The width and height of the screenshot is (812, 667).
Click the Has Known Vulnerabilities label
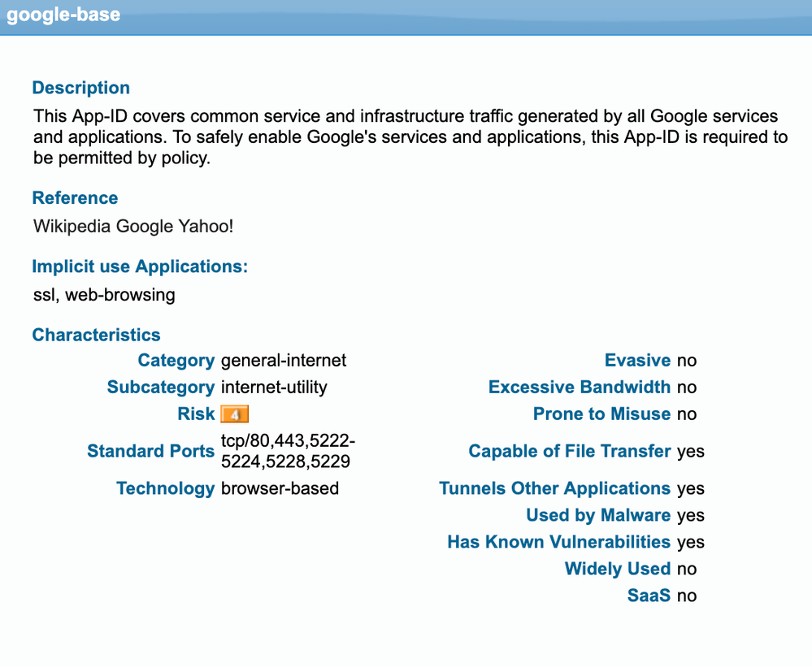click(558, 542)
